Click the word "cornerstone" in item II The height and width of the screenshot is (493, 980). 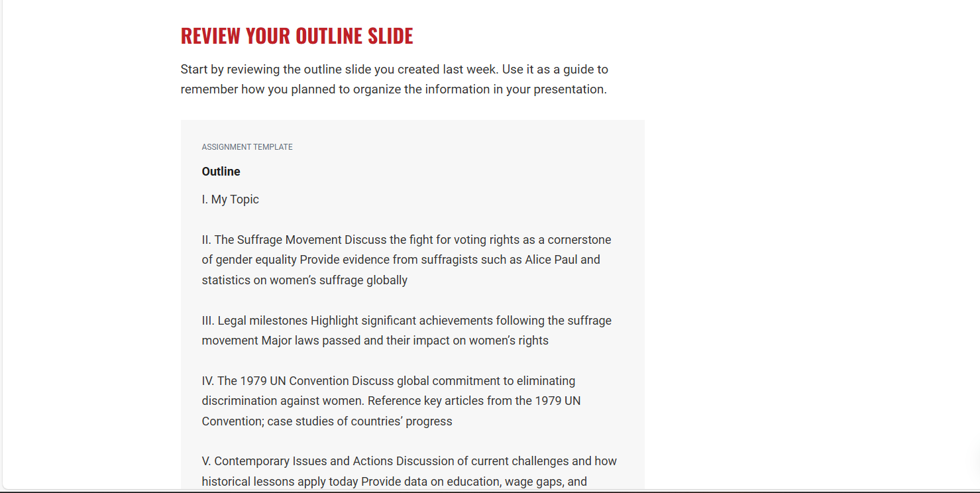(579, 240)
